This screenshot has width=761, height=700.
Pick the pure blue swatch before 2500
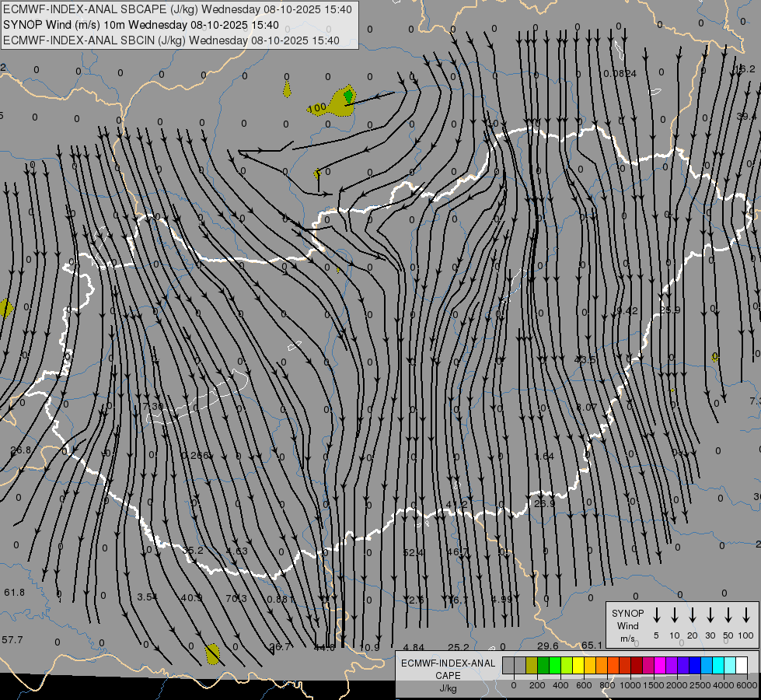point(695,665)
